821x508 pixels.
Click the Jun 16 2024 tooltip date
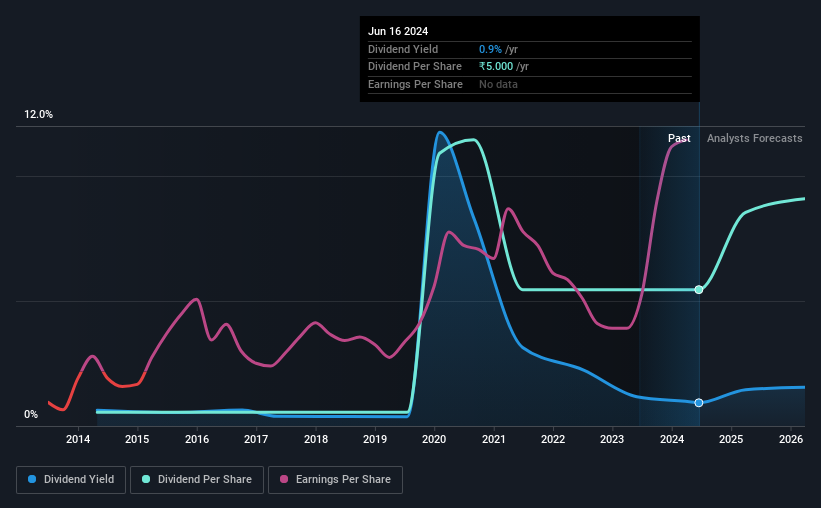(398, 31)
